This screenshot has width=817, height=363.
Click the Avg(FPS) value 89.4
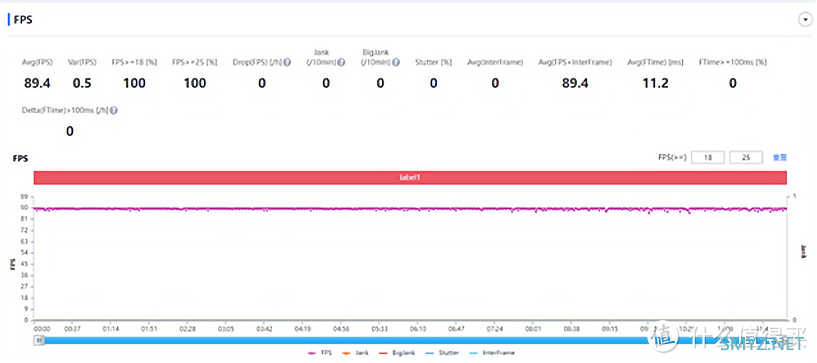pos(37,83)
